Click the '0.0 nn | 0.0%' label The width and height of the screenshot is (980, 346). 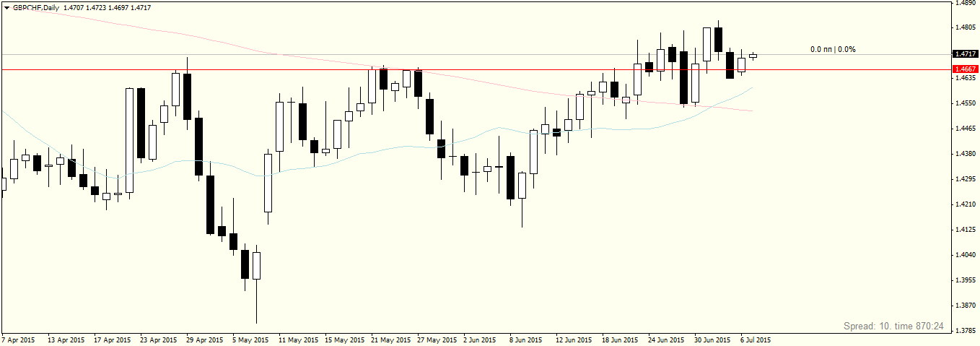click(x=833, y=49)
